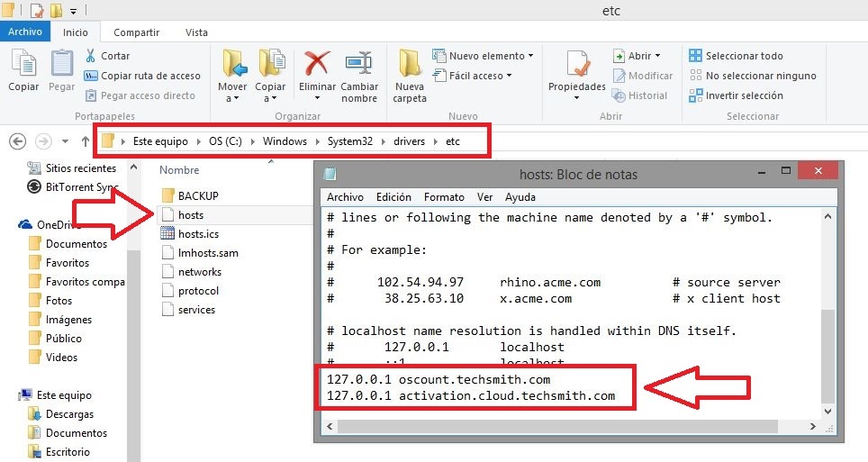Open the Fácil acceso dropdown

[472, 76]
